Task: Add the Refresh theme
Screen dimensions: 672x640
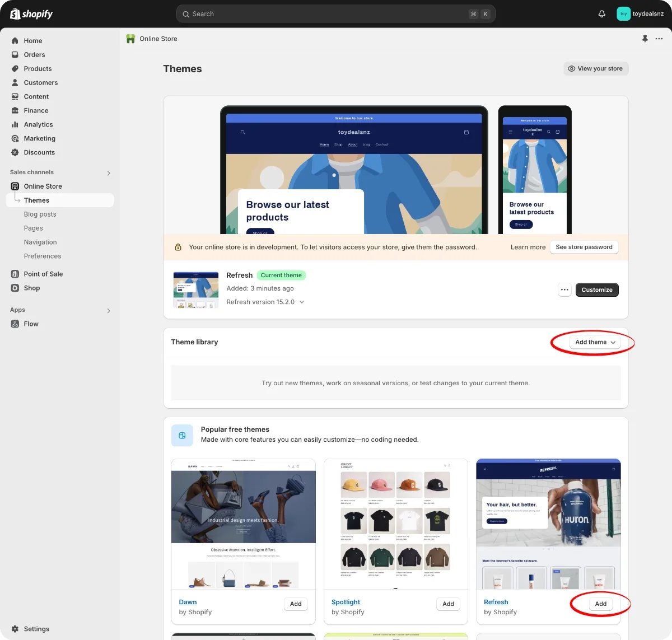Action: [x=601, y=604]
